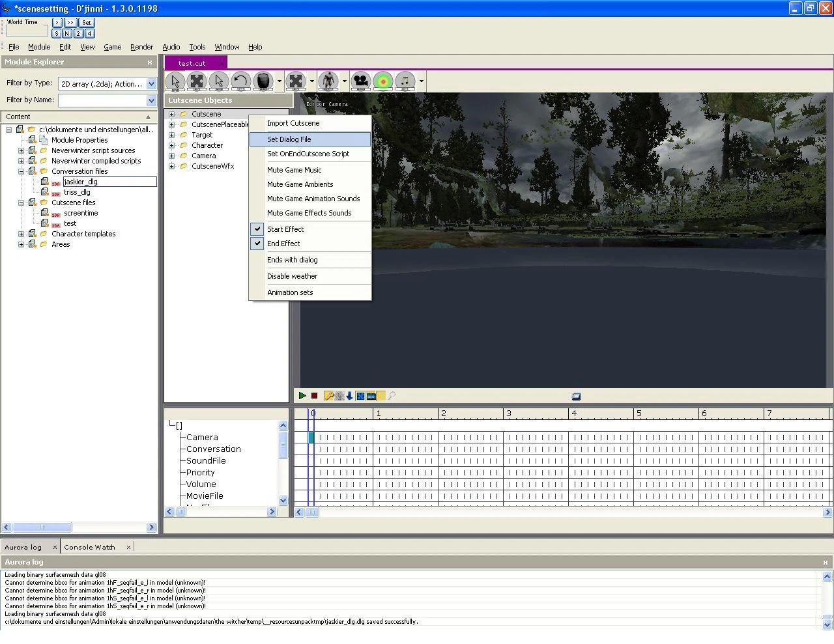This screenshot has height=644, width=834.
Task: Open dropdown arrow after music note icon
Action: (422, 81)
